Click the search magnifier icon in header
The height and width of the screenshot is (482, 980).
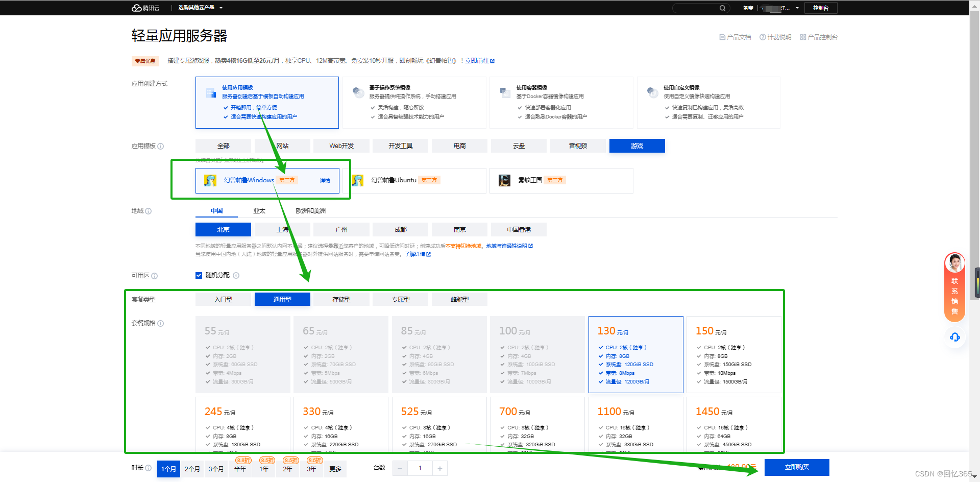[722, 8]
